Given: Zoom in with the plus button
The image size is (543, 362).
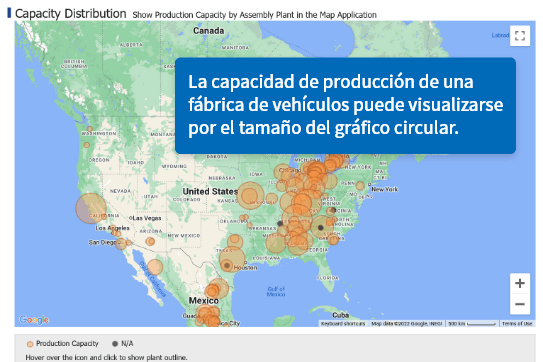Looking at the screenshot, I should (x=520, y=283).
